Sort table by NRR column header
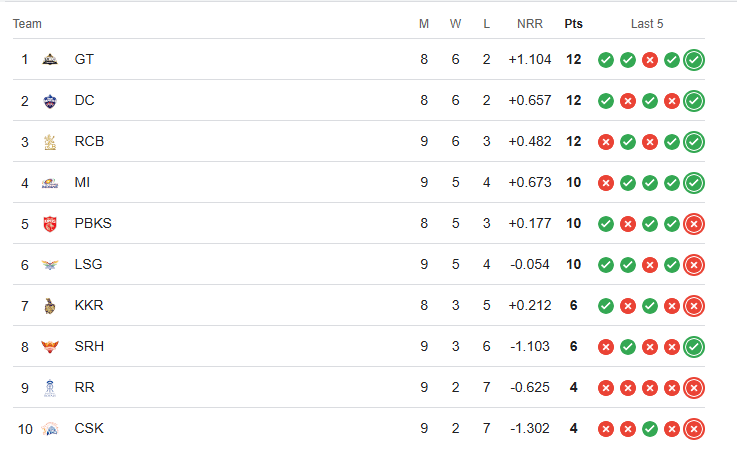Viewport: 737px width, 463px height. [530, 24]
